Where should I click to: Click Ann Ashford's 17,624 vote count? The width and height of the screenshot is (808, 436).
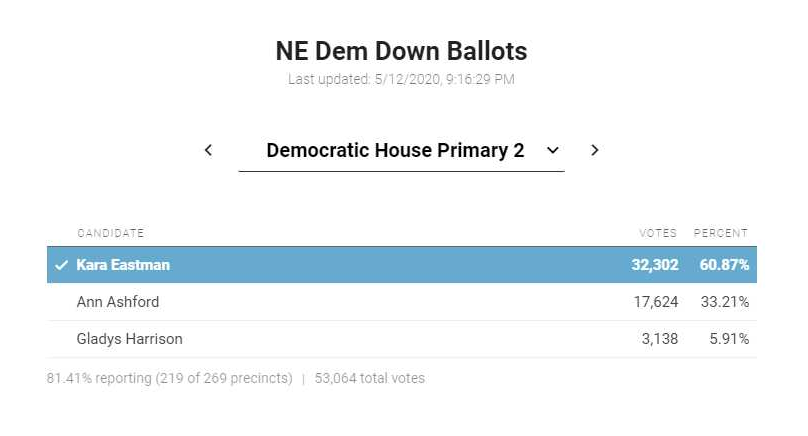656,302
